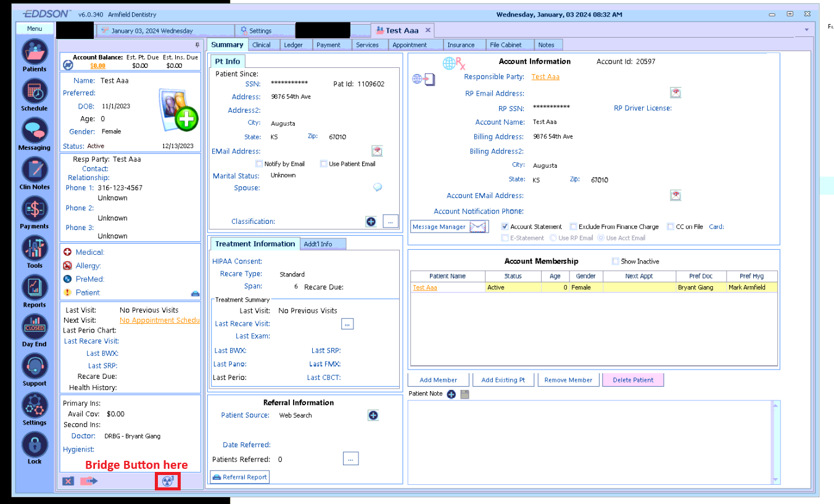834x504 pixels.
Task: Click the Lock padlock icon
Action: (x=35, y=444)
